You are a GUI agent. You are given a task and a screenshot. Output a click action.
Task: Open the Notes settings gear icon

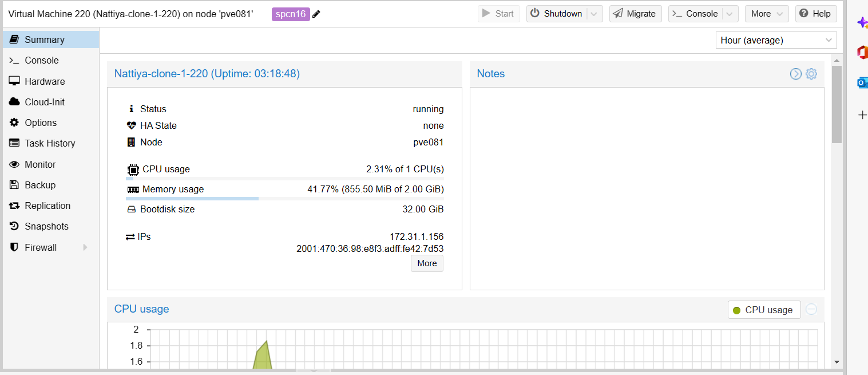[811, 74]
